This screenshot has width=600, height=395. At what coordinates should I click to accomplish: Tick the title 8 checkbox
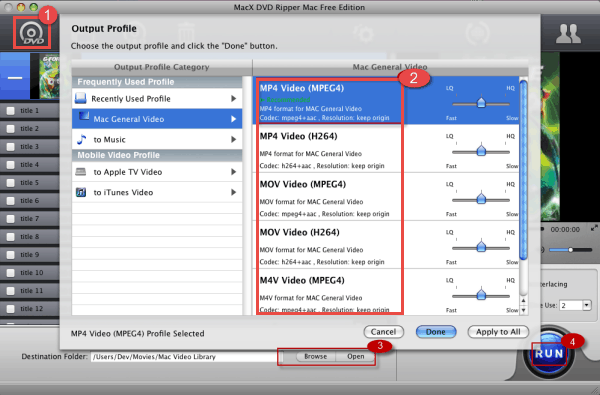pyautogui.click(x=11, y=237)
